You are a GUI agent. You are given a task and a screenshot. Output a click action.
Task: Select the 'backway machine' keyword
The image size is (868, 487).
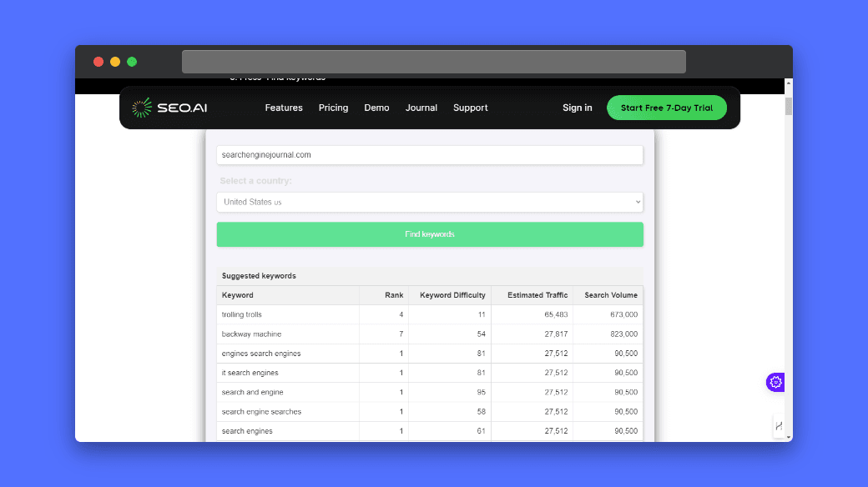251,334
